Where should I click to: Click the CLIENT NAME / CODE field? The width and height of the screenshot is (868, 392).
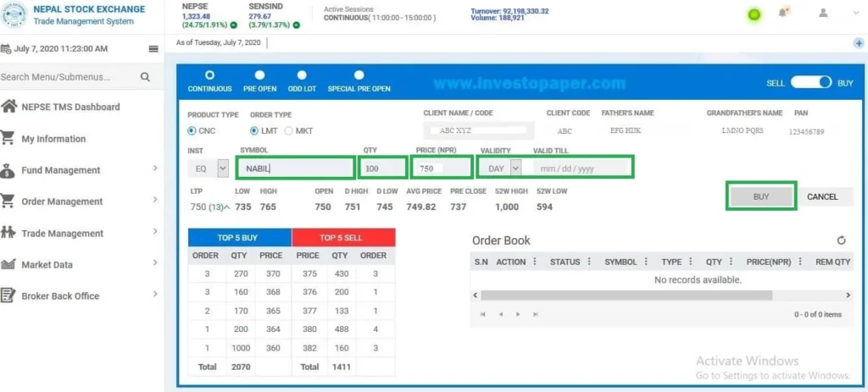tap(480, 131)
